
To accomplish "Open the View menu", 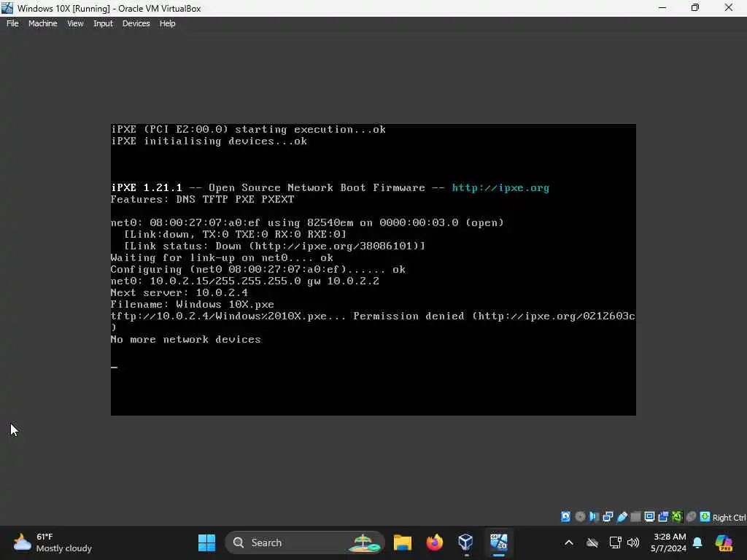I will click(75, 23).
